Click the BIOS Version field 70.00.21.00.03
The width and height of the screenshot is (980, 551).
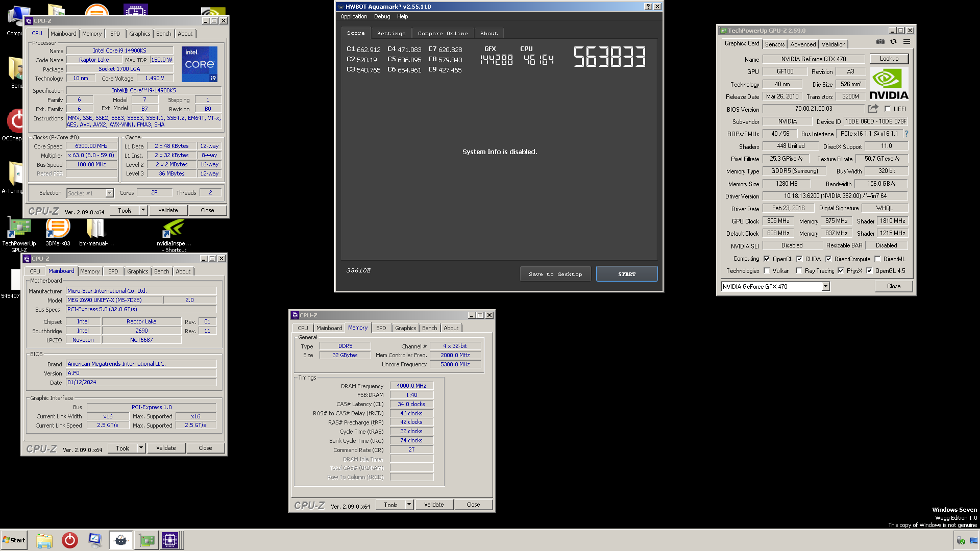click(x=813, y=109)
